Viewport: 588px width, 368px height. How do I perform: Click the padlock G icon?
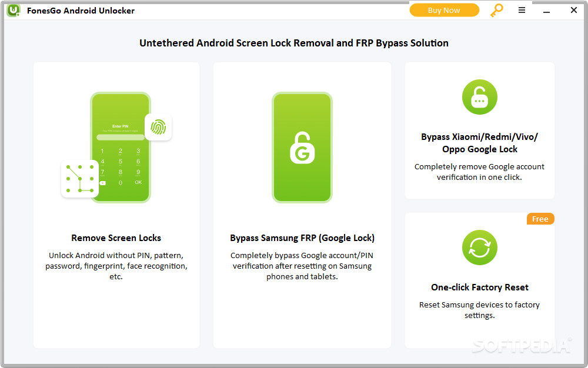[x=302, y=148]
